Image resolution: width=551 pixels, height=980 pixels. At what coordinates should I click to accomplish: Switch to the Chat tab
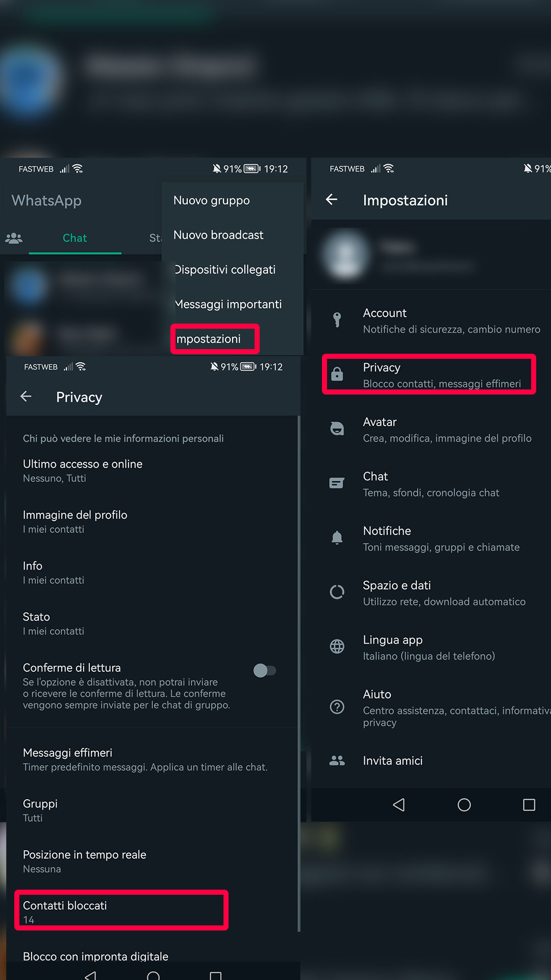tap(74, 238)
